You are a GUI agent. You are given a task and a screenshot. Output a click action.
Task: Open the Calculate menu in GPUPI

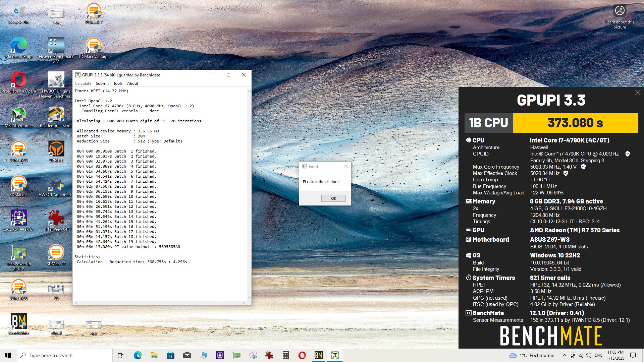coord(83,83)
